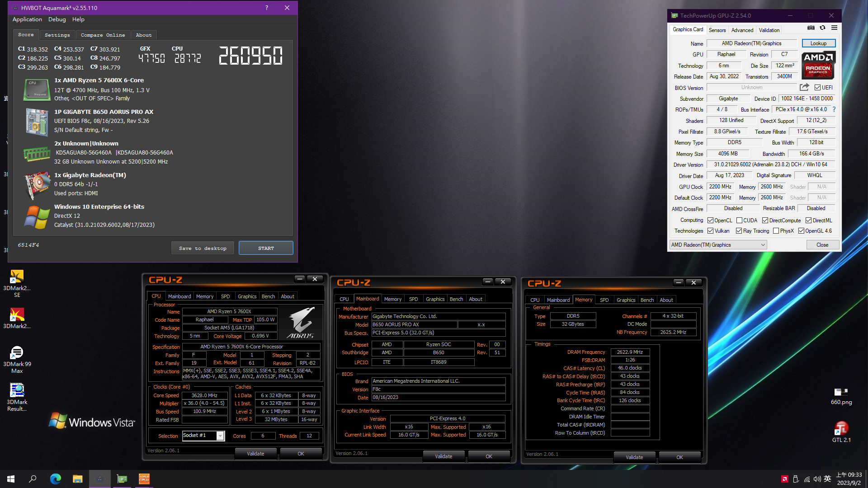The image size is (868, 488).
Task: Open 3DMark2... SE desktop shortcut
Action: tap(17, 284)
